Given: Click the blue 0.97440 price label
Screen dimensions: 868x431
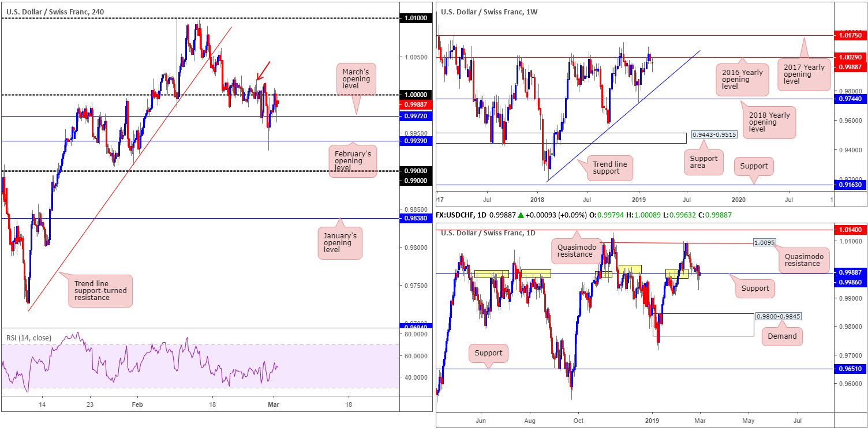Looking at the screenshot, I should click(850, 99).
